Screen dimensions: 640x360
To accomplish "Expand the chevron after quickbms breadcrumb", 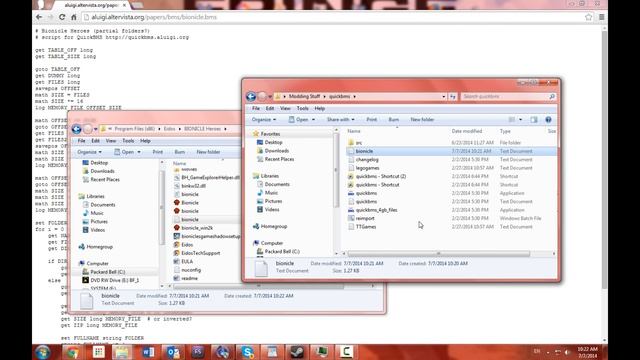I will coord(354,96).
